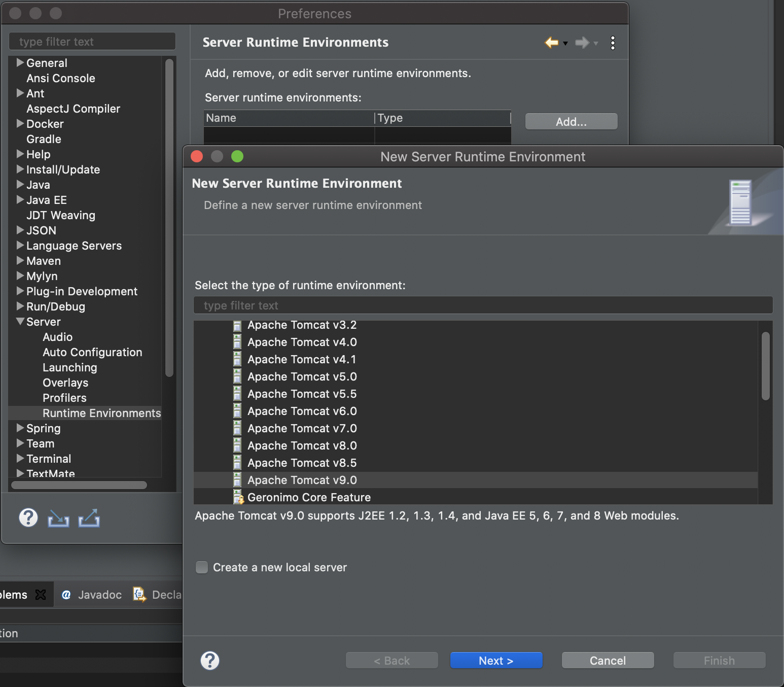Select Runtime Environments in the tree

(102, 413)
